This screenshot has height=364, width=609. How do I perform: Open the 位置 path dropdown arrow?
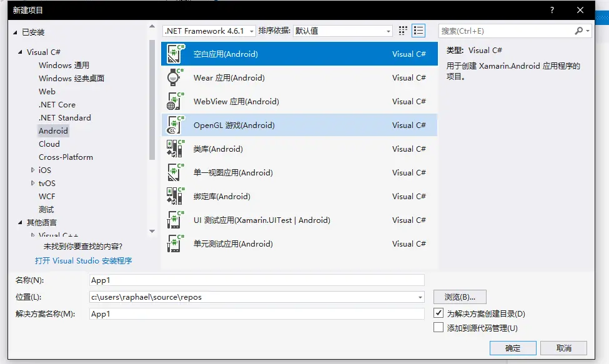(420, 297)
